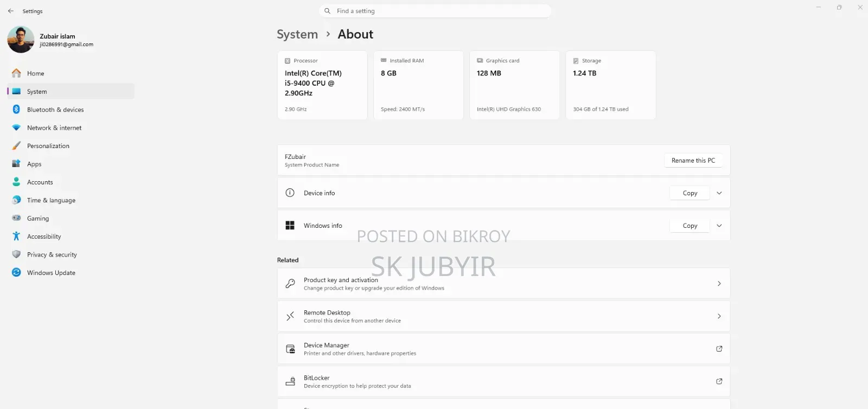Image resolution: width=868 pixels, height=409 pixels.
Task: Click the Device info circle-i icon
Action: click(x=290, y=193)
